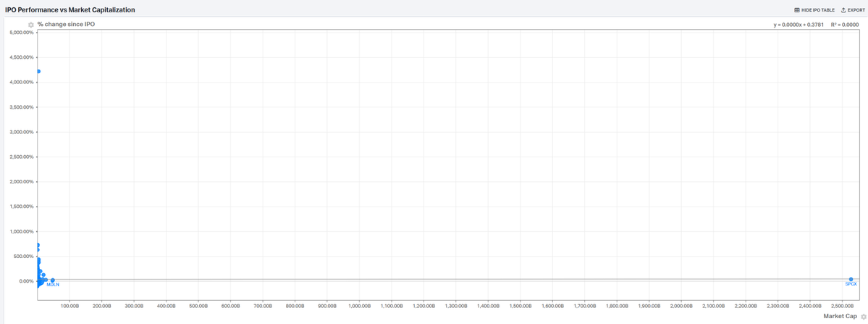868x324 pixels.
Task: Click the 'IPO Performance vs Market Capitalization' heading
Action: pos(69,10)
